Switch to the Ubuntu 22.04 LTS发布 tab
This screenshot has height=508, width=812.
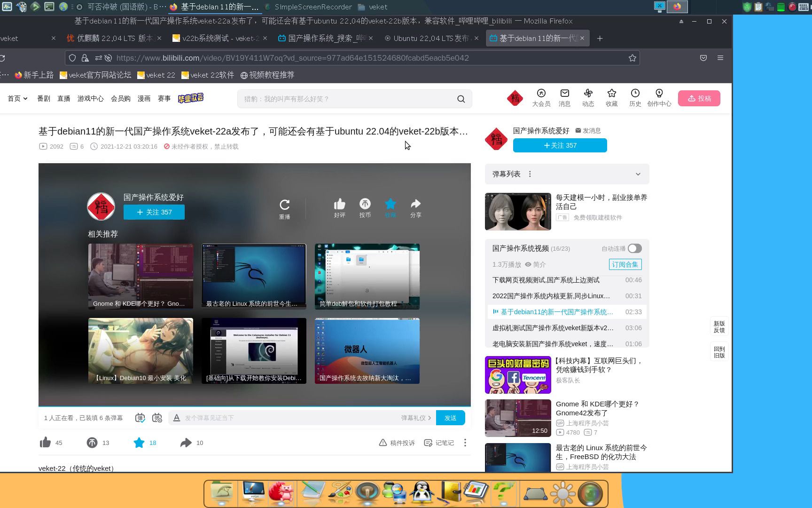(x=431, y=39)
